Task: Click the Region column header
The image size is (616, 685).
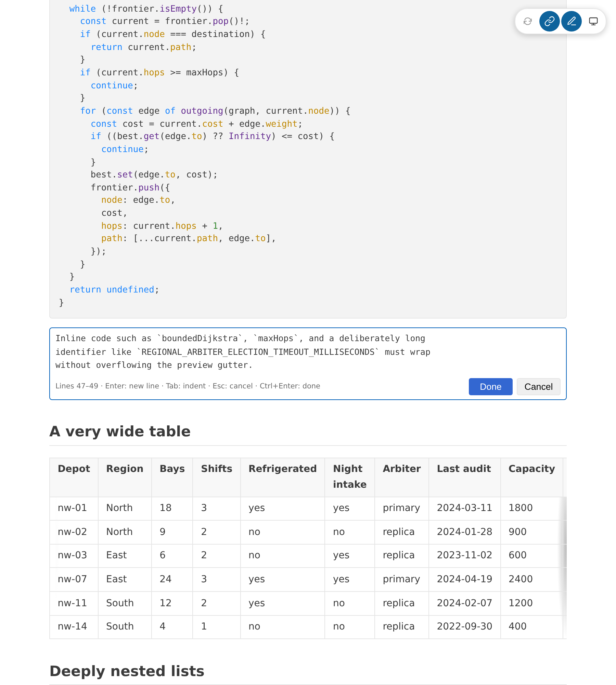Action: pyautogui.click(x=125, y=477)
